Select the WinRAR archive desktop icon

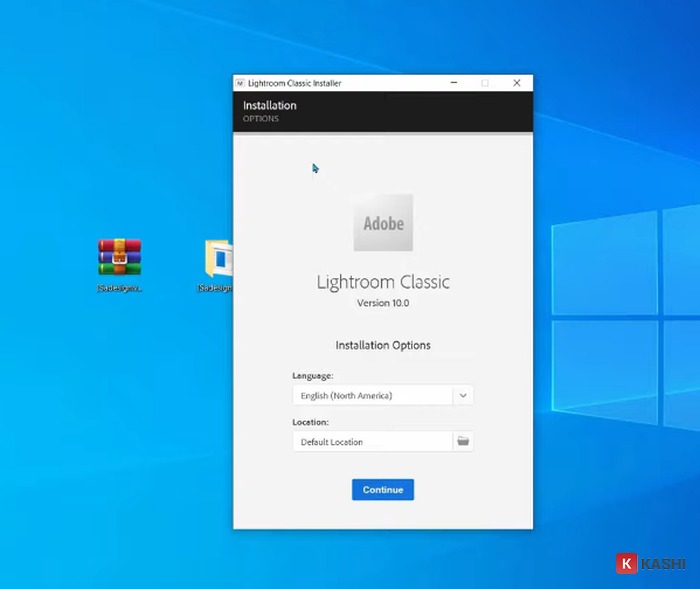point(119,257)
